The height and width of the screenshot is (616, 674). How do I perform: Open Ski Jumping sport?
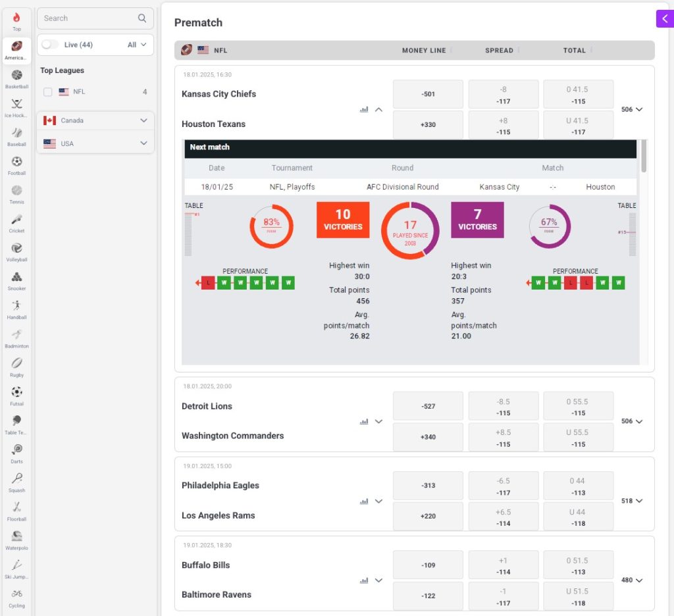(16, 569)
